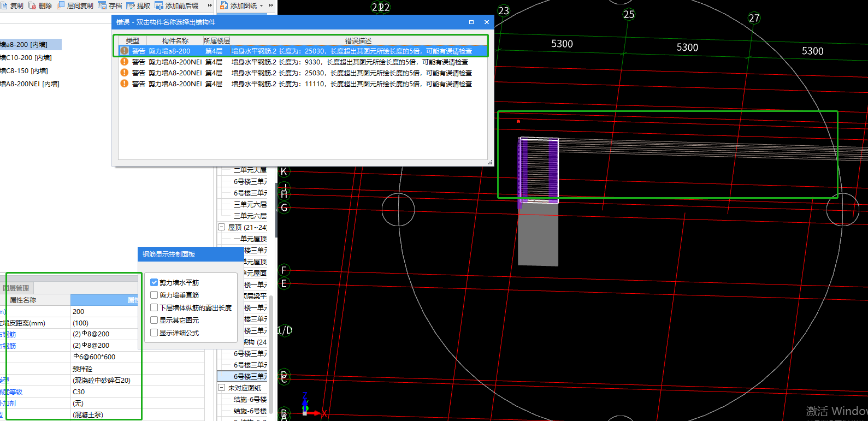Click the 类型 column header
The width and height of the screenshot is (868, 421).
(133, 40)
